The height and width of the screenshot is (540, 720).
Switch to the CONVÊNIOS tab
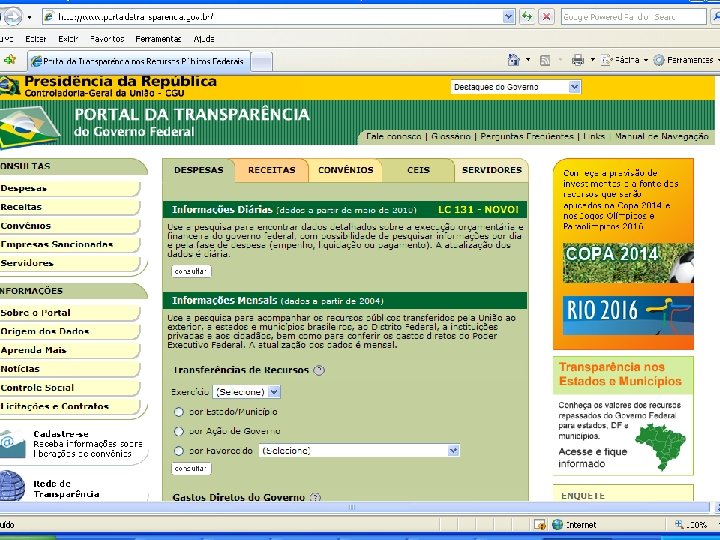click(x=345, y=170)
